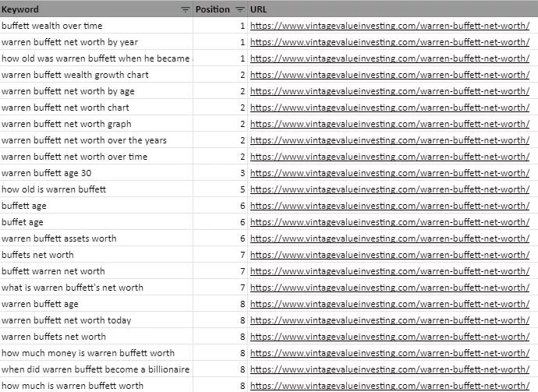Open URL link in 'buffett warren net worth' row
538x392 pixels.
[390, 271]
